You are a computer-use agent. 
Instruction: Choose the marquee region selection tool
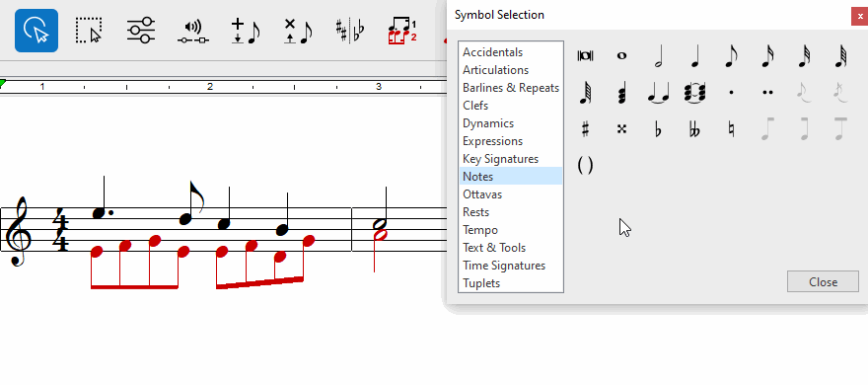pos(89,30)
